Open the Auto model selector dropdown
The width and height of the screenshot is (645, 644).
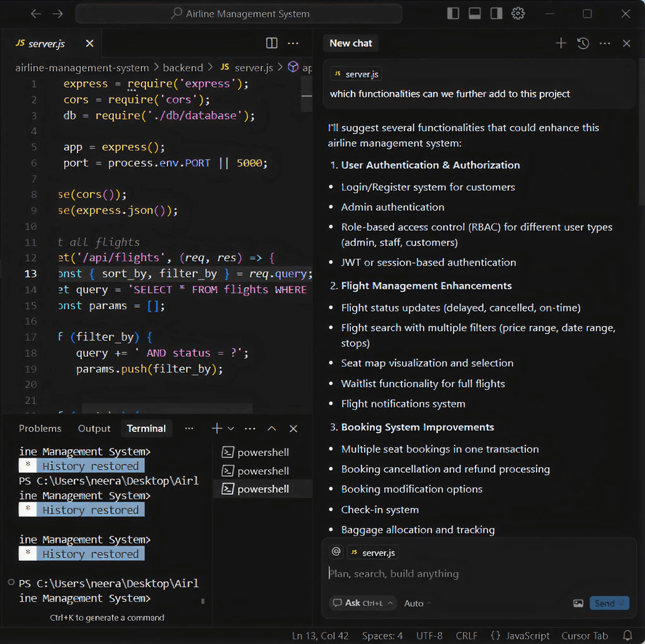pyautogui.click(x=416, y=602)
